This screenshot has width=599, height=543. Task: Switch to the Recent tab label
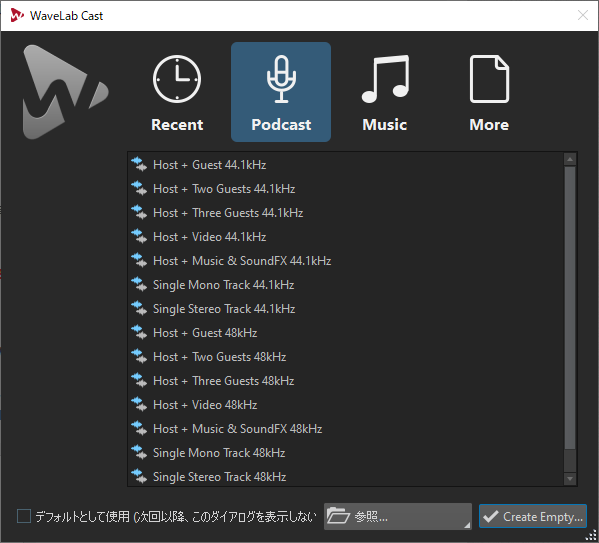[177, 125]
